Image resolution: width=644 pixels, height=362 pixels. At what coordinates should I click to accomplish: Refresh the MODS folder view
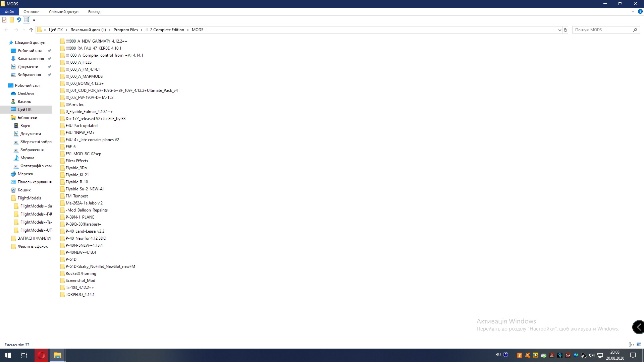[566, 30]
